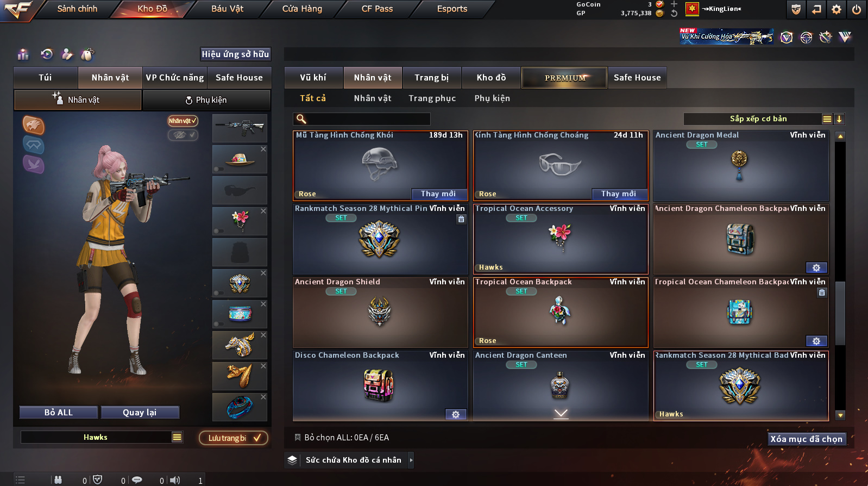This screenshot has height=486, width=868.
Task: Toggle the Nhân vật checkmark option
Action: [183, 121]
